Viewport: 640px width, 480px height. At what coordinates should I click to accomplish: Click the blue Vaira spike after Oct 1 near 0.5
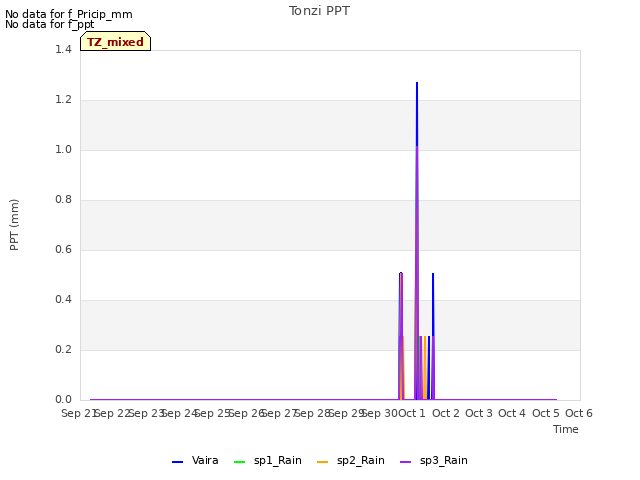[433, 274]
